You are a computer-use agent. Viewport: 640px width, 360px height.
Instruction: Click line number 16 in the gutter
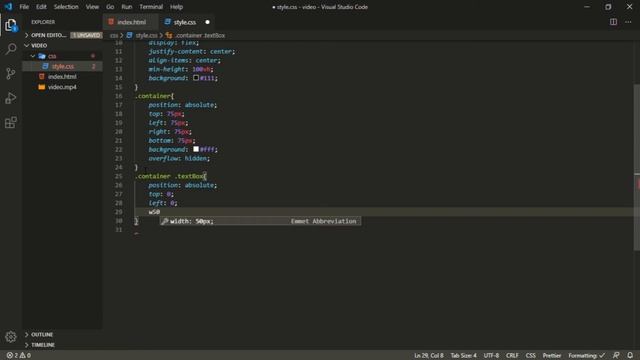[118, 96]
